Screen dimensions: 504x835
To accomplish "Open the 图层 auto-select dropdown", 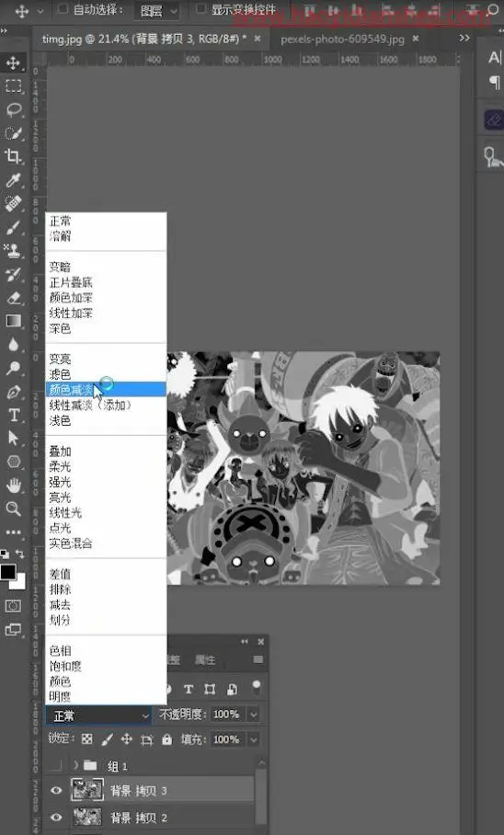I will 156,10.
